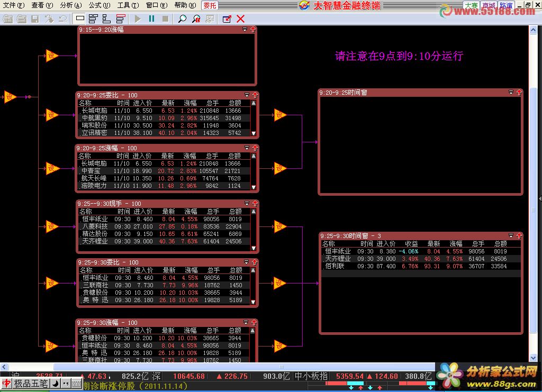Viewport: 542px width, 392px height.
Task: Click the magnifier with red lock icon
Action: (x=196, y=19)
